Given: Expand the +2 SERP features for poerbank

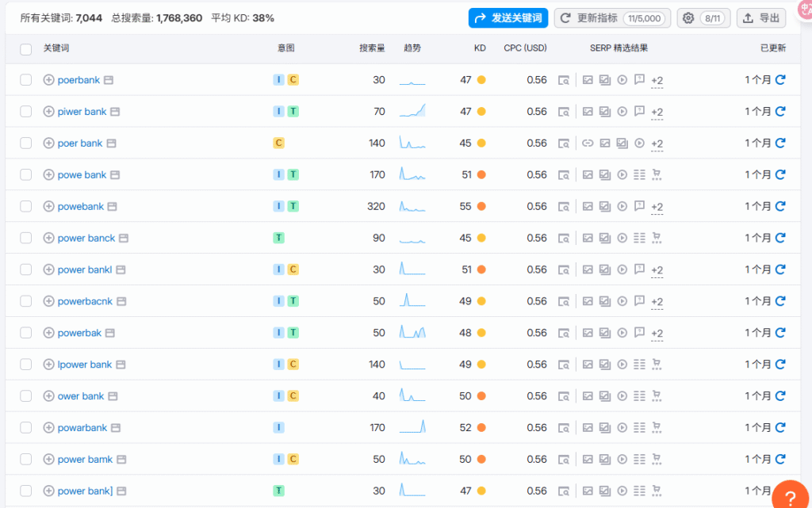Looking at the screenshot, I should [x=657, y=81].
